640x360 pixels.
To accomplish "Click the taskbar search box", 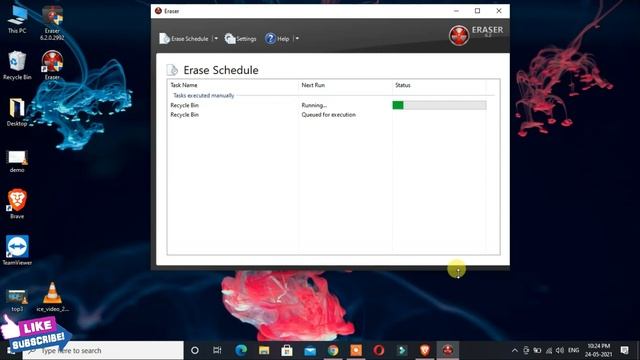I will coord(103,350).
